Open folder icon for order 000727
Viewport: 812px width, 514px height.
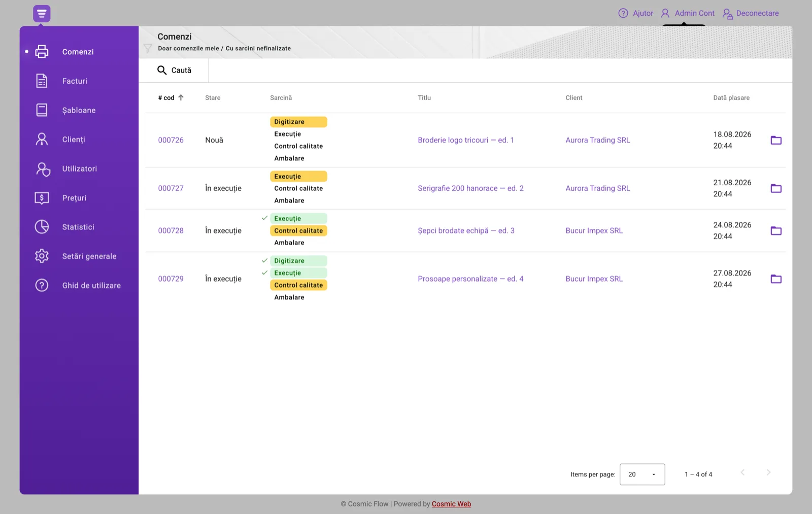(x=776, y=188)
